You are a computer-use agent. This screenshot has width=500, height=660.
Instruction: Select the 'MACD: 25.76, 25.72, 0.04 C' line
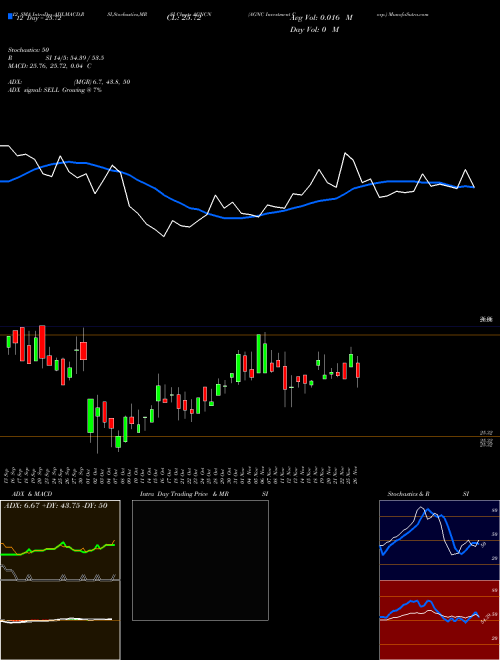50,66
